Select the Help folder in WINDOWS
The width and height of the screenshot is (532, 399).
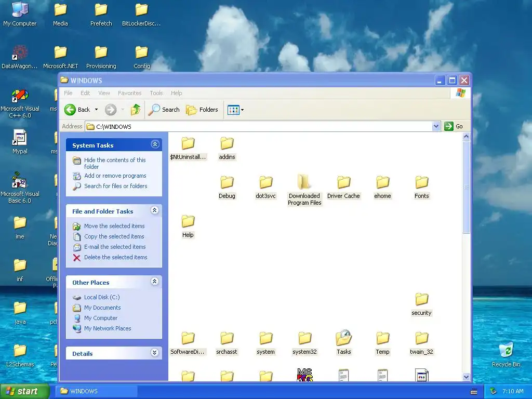[188, 227]
